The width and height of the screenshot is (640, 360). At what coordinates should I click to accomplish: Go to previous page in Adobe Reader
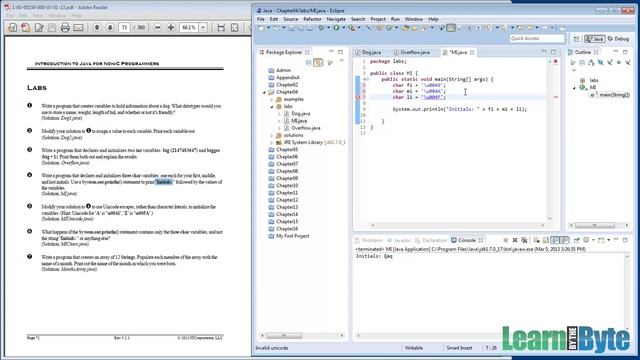tap(97, 27)
